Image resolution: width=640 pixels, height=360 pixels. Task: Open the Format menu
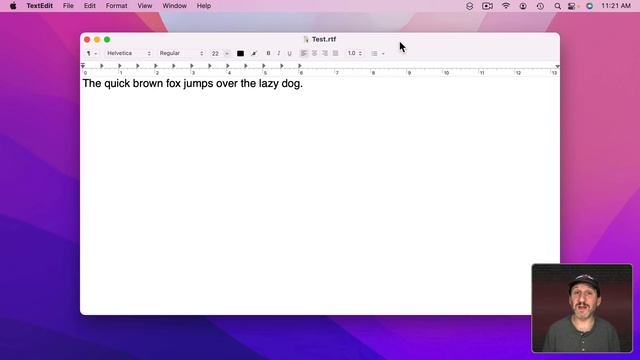pos(116,6)
